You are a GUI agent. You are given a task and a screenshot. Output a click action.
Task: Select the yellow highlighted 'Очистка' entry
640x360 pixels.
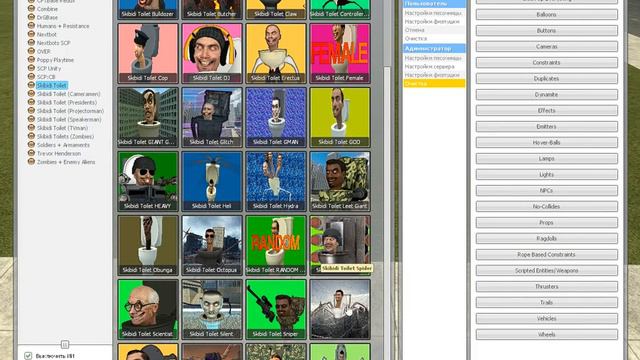click(434, 83)
